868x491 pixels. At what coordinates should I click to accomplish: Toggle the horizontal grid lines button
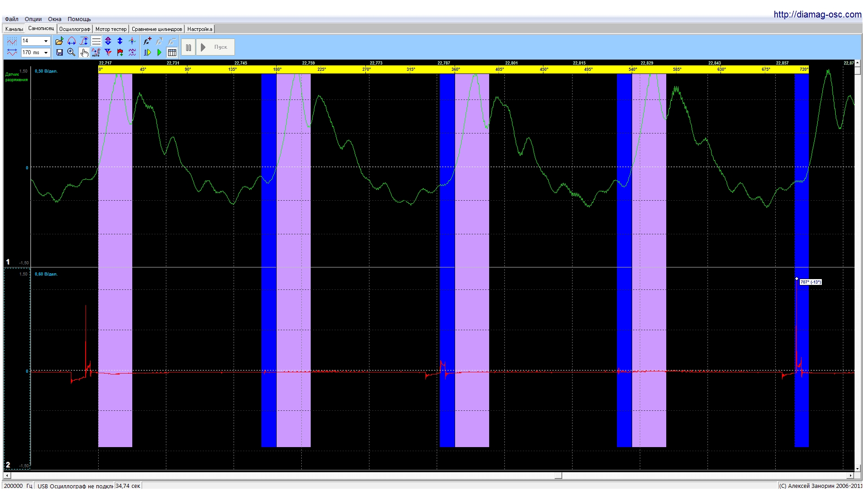[96, 41]
